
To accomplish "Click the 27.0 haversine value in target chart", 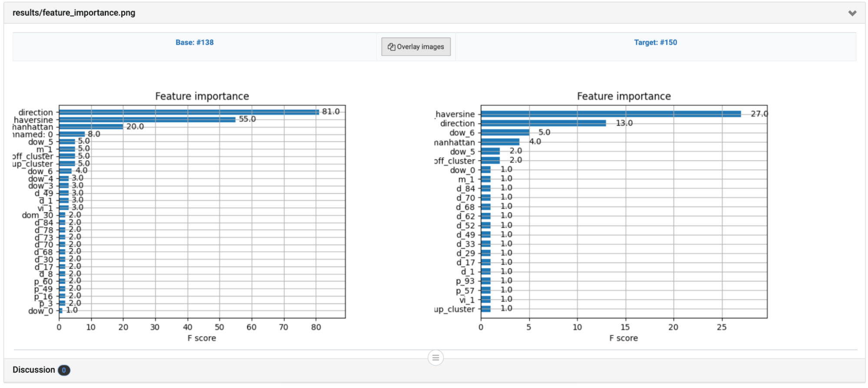I will tap(759, 114).
